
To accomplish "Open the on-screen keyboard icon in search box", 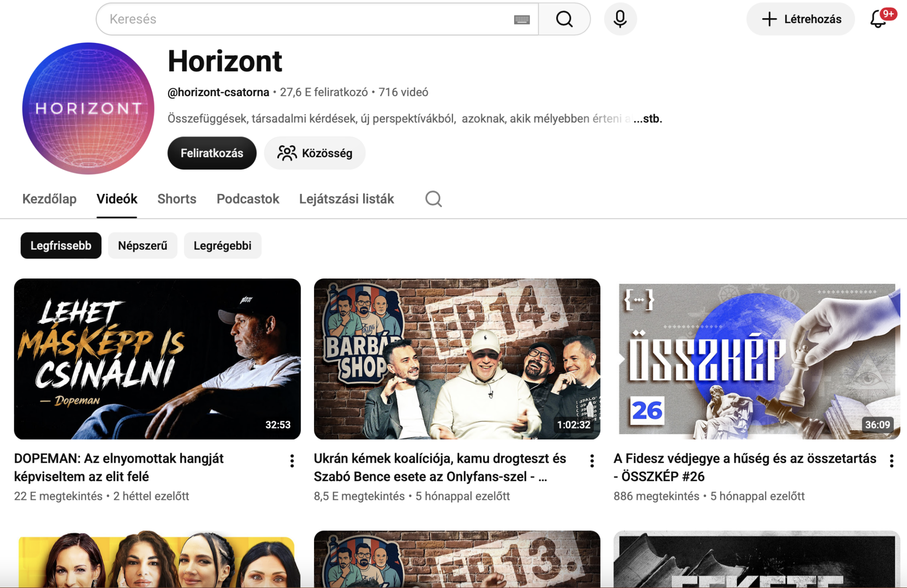I will tap(522, 19).
